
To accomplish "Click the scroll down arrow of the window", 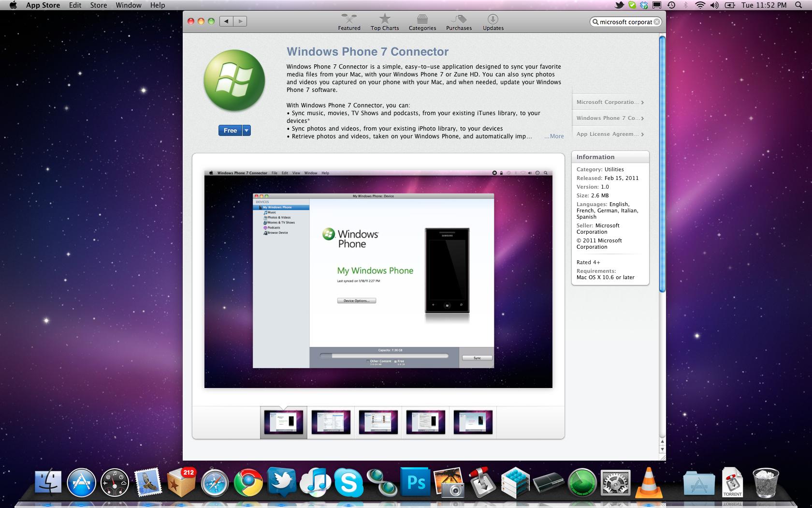I will pos(662,449).
